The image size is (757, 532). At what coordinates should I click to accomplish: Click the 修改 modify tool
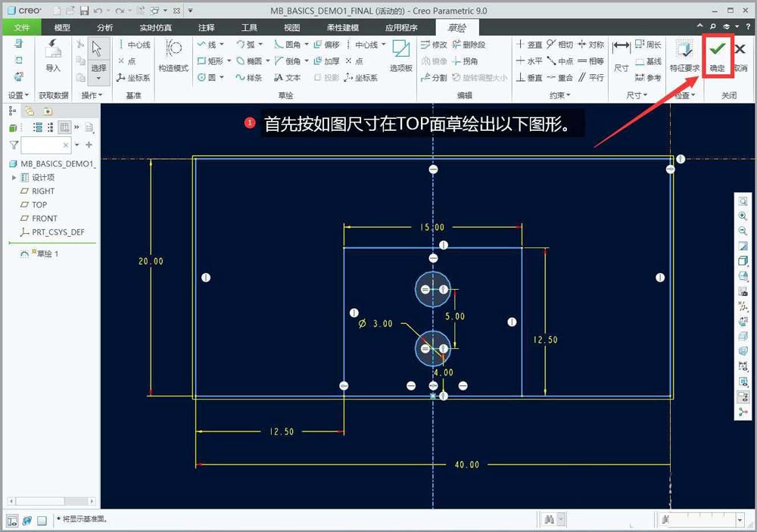(434, 45)
